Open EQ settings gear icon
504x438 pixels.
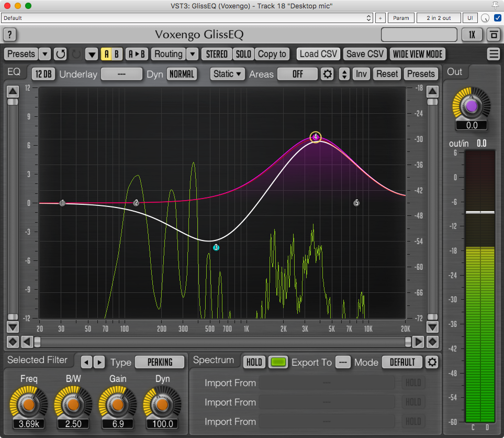(327, 74)
